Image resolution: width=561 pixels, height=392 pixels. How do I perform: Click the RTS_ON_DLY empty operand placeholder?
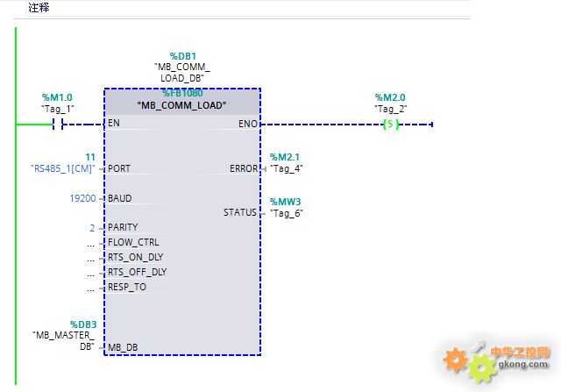coord(91,260)
